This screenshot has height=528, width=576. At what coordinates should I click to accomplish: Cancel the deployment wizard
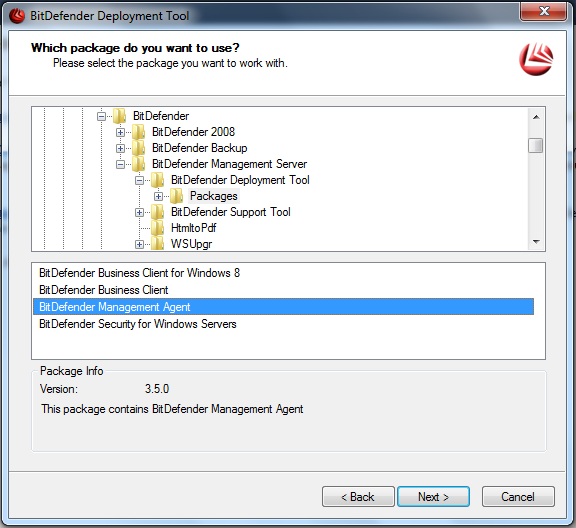point(518,497)
